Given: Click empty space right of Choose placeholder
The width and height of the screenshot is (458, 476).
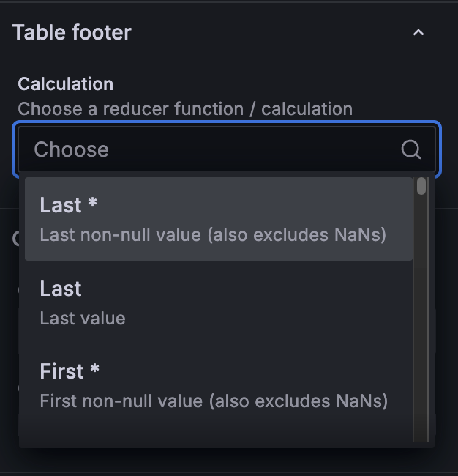Looking at the screenshot, I should pyautogui.click(x=256, y=149).
